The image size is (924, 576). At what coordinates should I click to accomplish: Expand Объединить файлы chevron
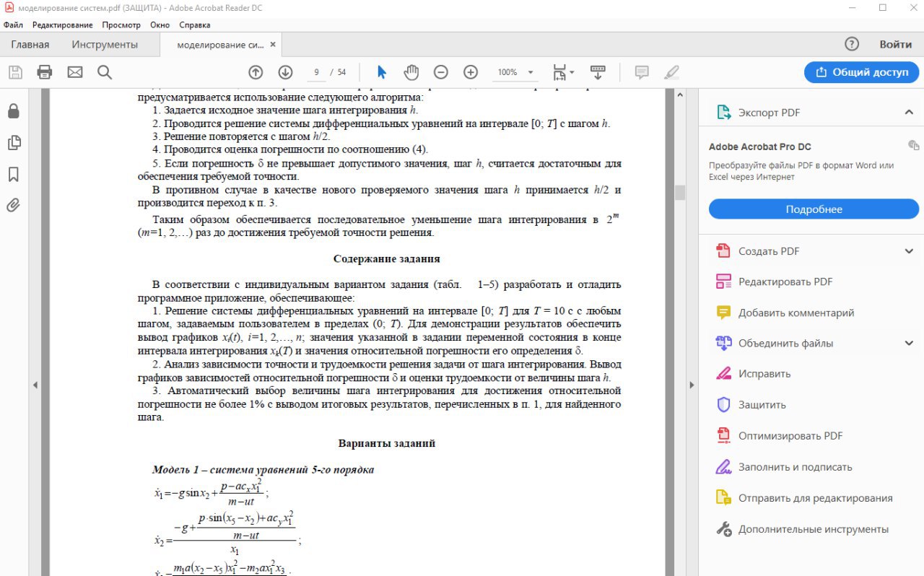tap(909, 343)
